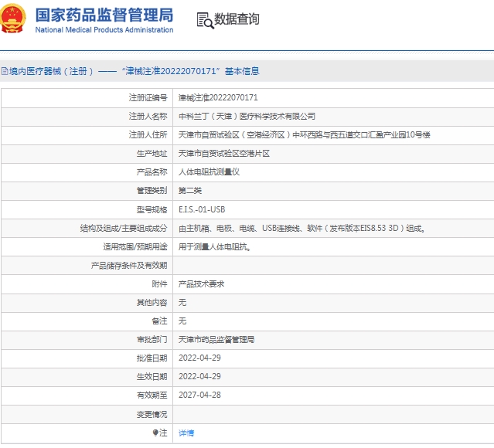This screenshot has height=448, width=494.
Task: Select attachment value 产品技术要求
Action: 201,284
